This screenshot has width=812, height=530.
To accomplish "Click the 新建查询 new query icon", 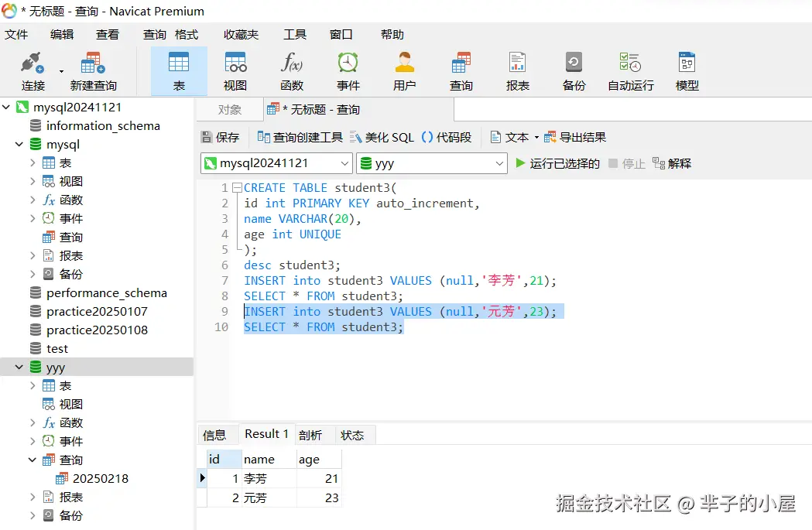I will [93, 71].
